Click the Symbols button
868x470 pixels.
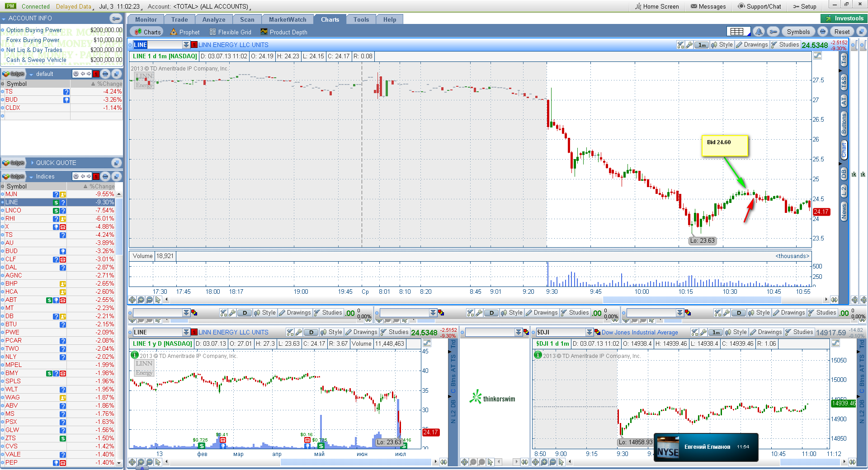pyautogui.click(x=798, y=32)
